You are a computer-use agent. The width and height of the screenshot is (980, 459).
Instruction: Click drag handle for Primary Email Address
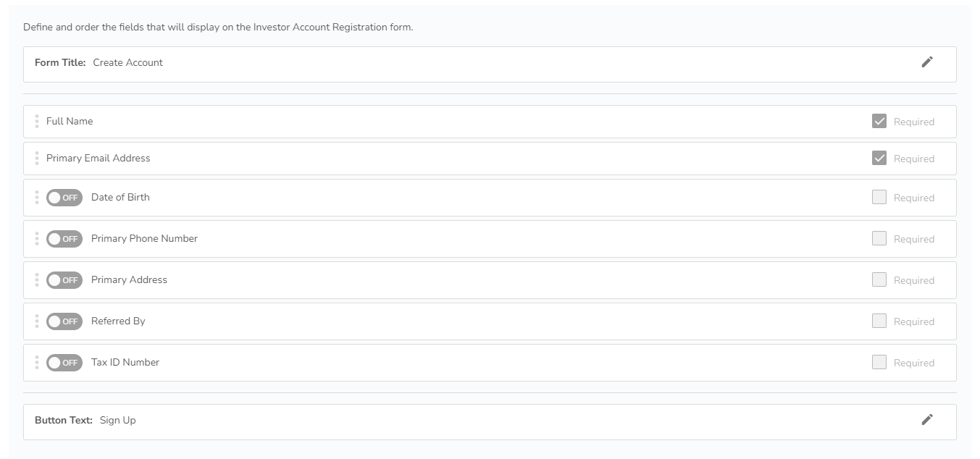[37, 159]
